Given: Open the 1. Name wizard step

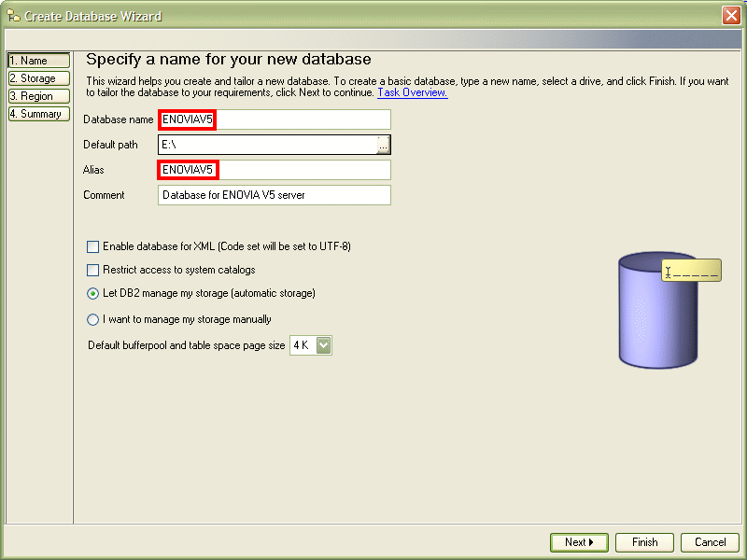Looking at the screenshot, I should [39, 61].
